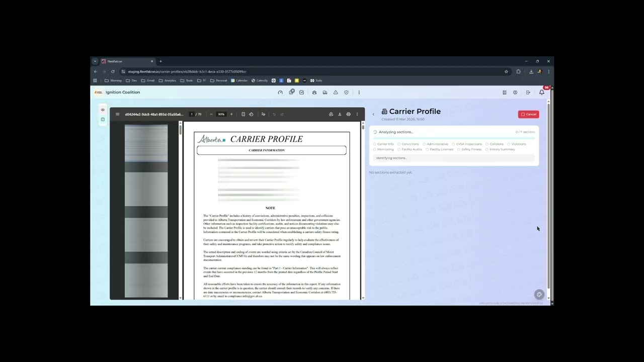The height and width of the screenshot is (362, 644).
Task: Save PDF to Drive icon
Action: 331,114
